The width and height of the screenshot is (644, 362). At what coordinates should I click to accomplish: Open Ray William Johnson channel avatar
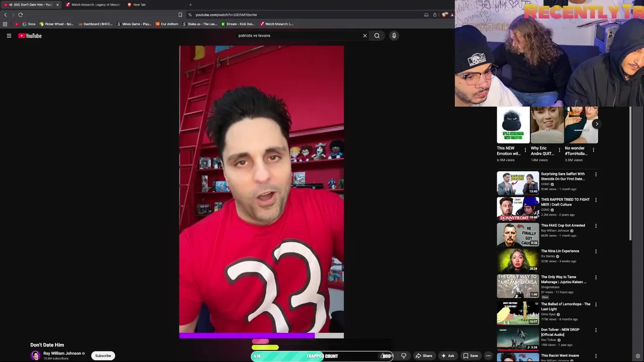click(x=35, y=355)
